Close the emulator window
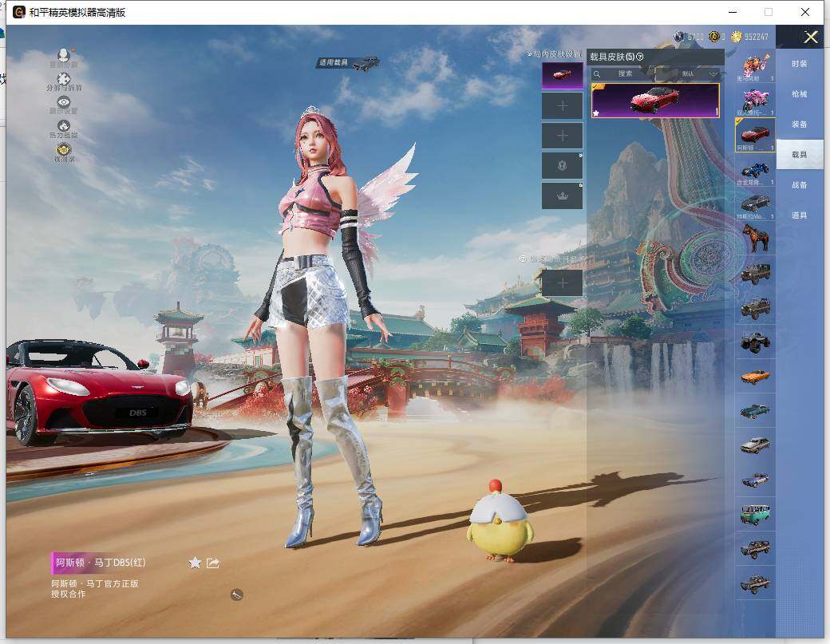This screenshot has height=644, width=830. coord(805,12)
